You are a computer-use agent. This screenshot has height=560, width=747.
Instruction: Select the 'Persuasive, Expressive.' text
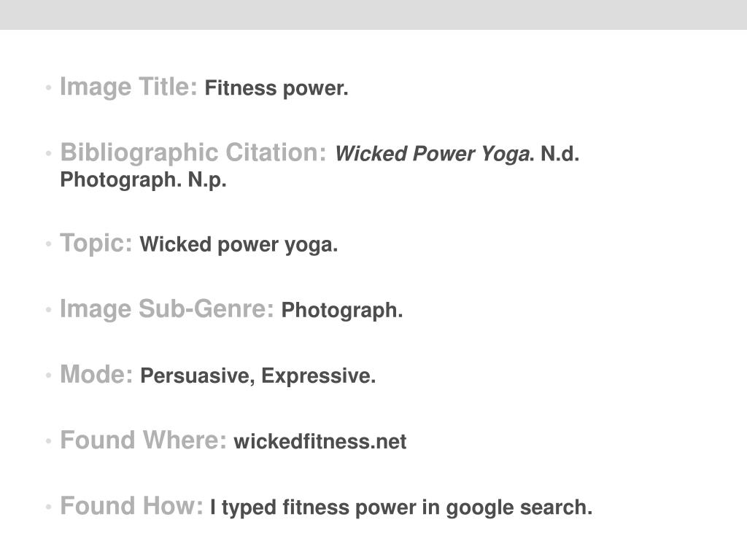258,376
